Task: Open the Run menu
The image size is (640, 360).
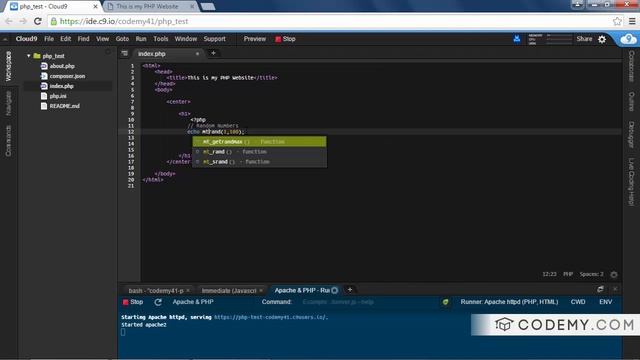Action: [x=141, y=39]
